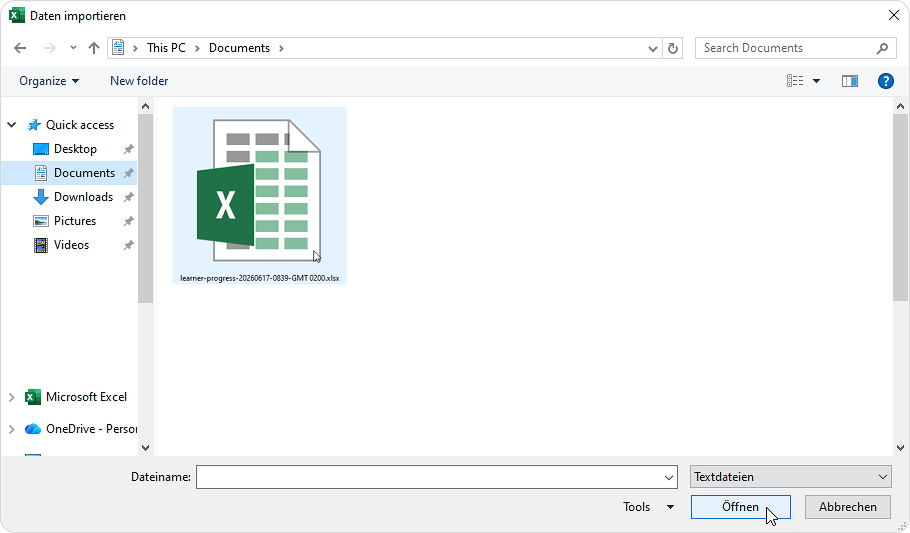Select Microsoft Excel in the sidebar

(x=86, y=397)
